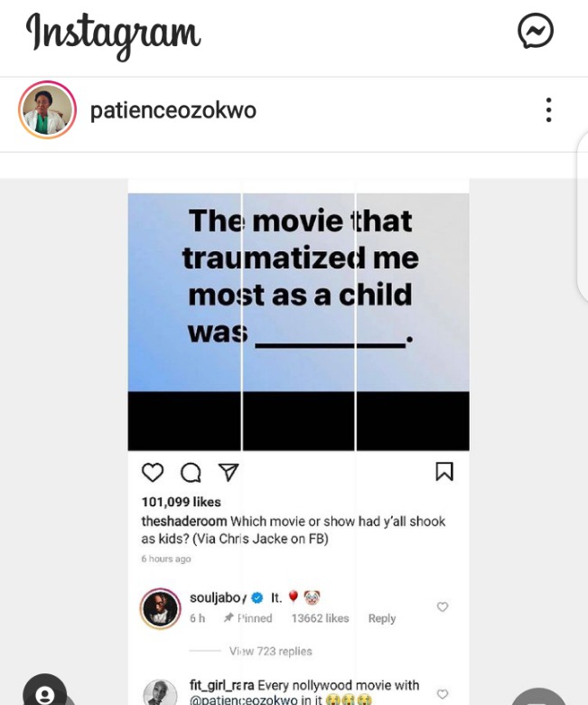Open the traumatized movie post image
This screenshot has width=588, height=705.
click(x=299, y=315)
